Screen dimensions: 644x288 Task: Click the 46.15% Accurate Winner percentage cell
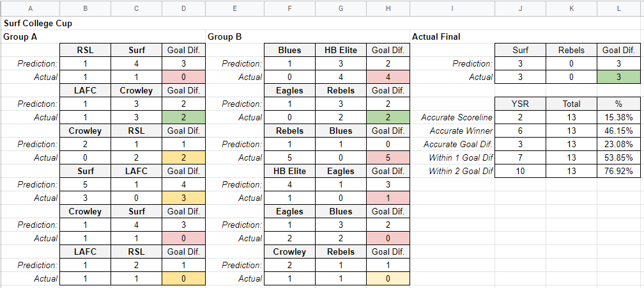[619, 131]
